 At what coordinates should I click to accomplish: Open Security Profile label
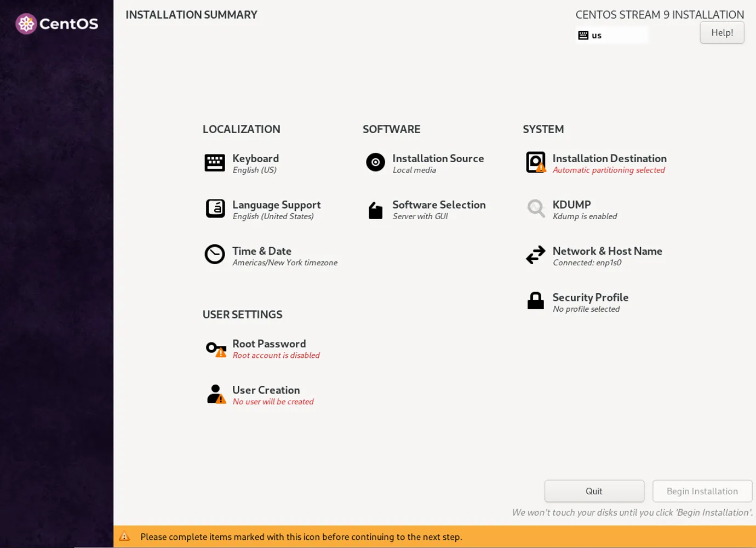coord(591,298)
